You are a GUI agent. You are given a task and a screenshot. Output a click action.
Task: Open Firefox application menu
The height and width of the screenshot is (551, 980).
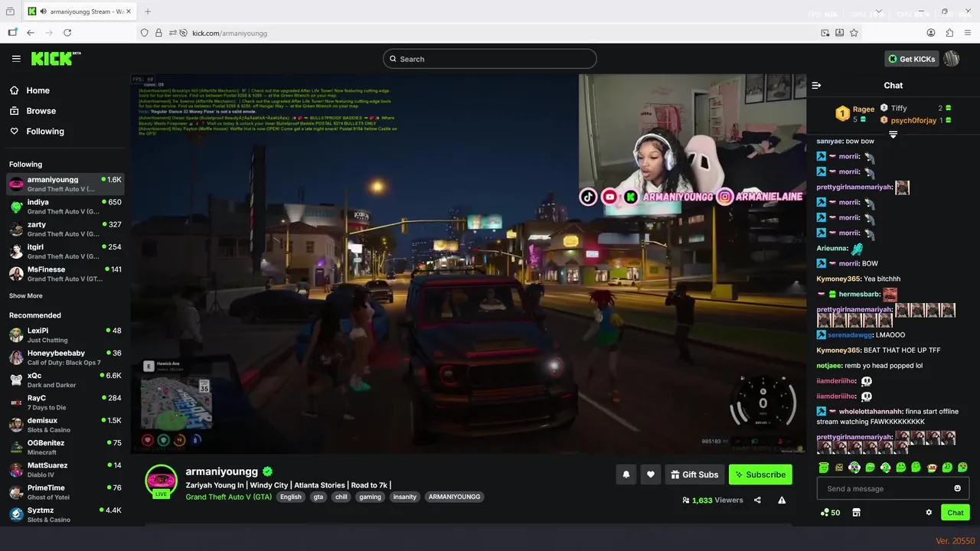967,33
